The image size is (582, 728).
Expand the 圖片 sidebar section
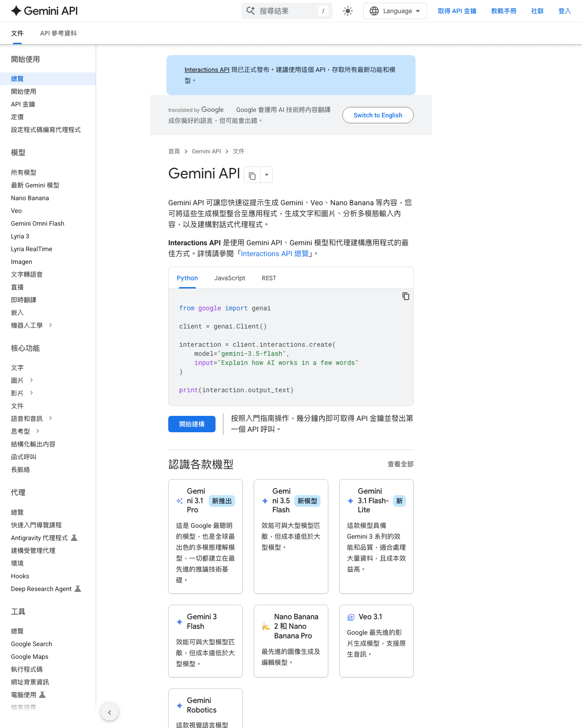[x=31, y=380]
